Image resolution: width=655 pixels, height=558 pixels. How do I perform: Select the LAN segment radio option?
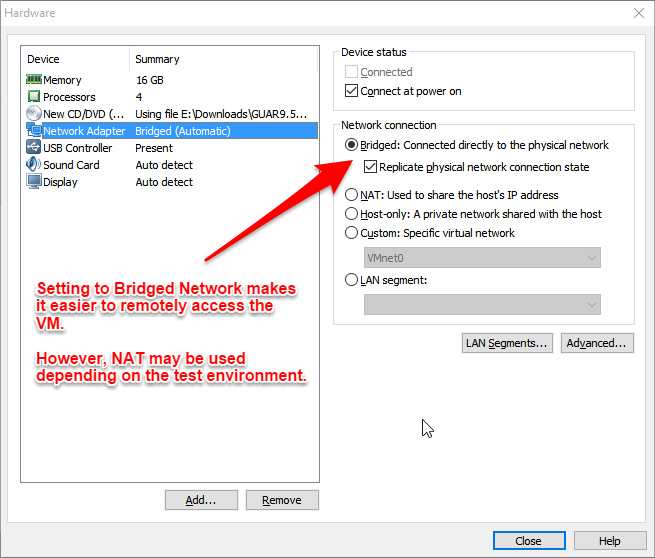tap(351, 280)
